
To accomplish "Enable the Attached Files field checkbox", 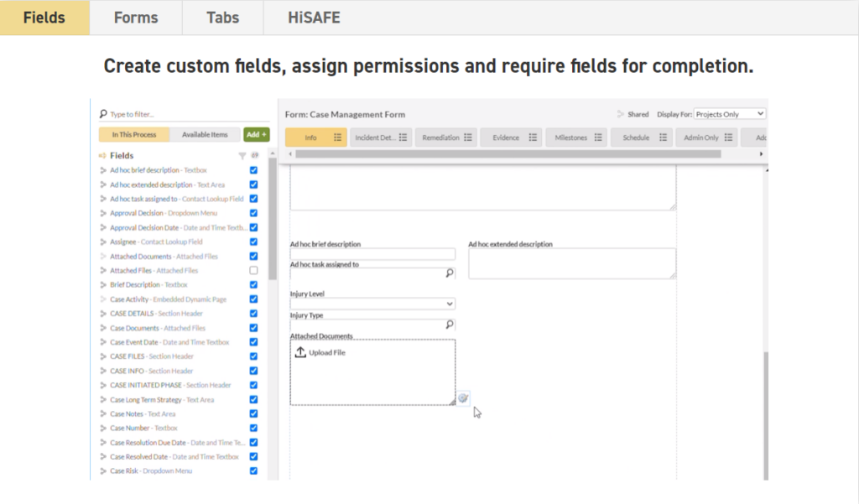I will (x=253, y=271).
